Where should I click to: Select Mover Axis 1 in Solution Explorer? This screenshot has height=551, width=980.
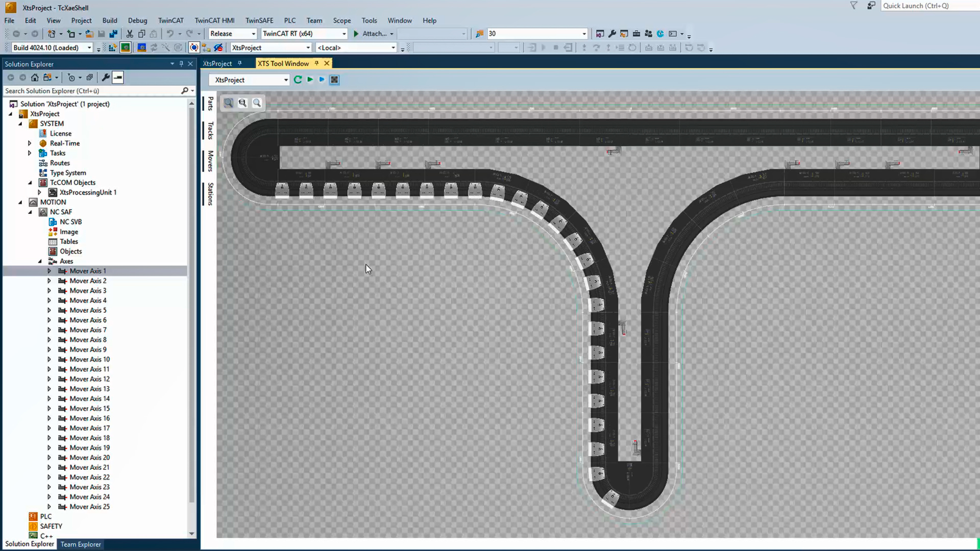coord(87,270)
